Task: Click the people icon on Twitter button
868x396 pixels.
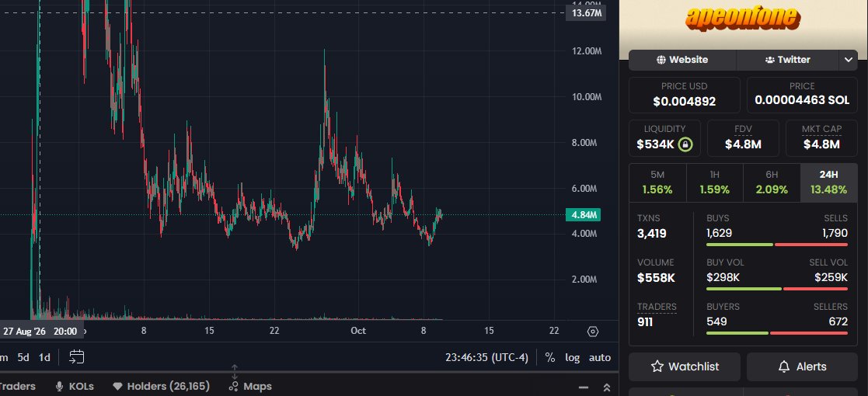Action: point(769,60)
